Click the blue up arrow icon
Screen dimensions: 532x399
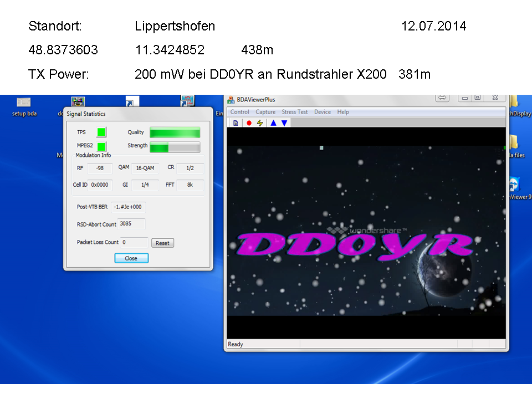pyautogui.click(x=273, y=123)
